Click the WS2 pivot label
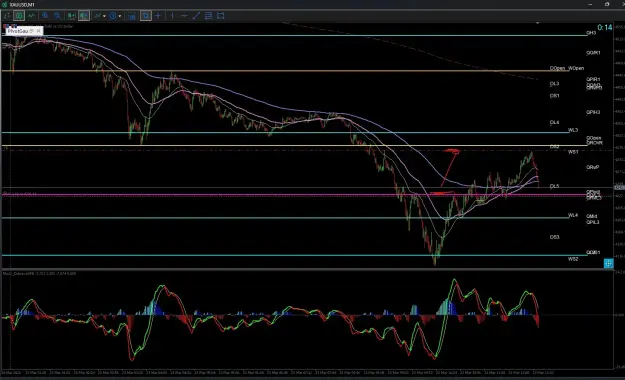Image resolution: width=625 pixels, height=380 pixels. [573, 259]
